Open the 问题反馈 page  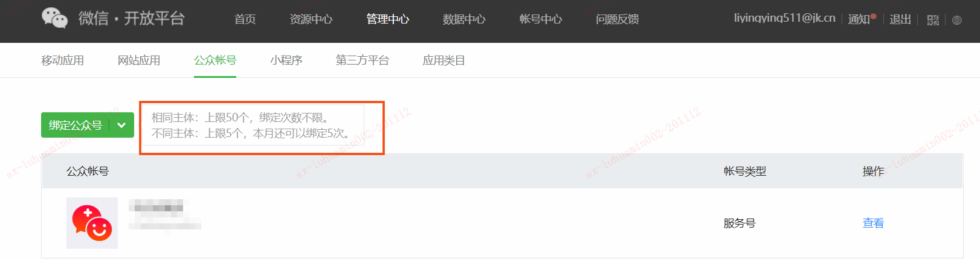coord(617,19)
